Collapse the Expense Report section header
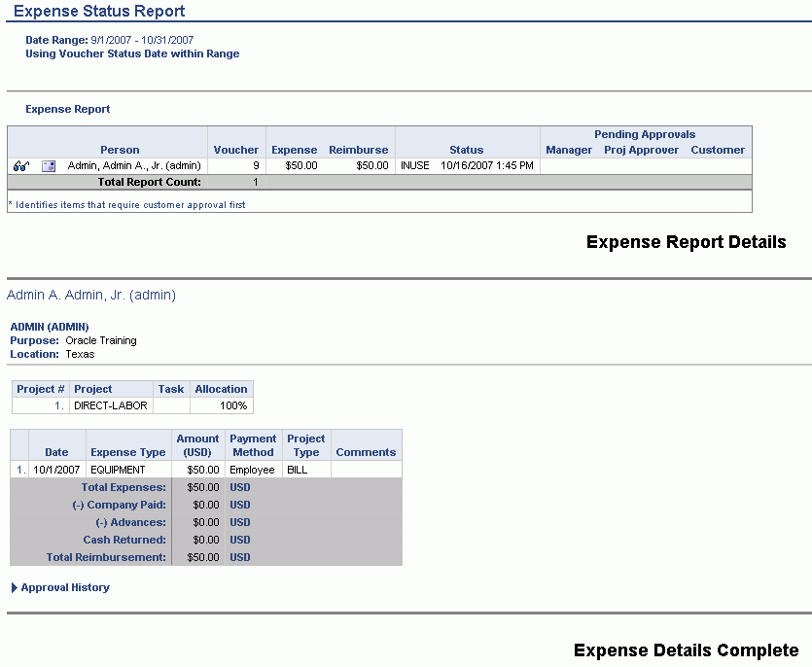This screenshot has width=812, height=667. pyautogui.click(x=66, y=109)
